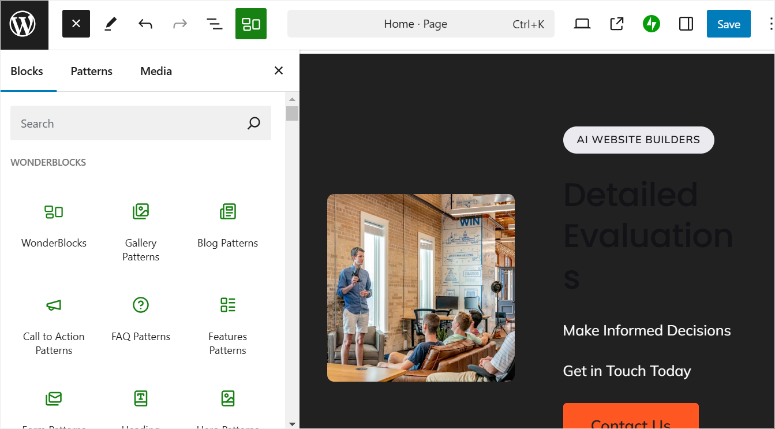Click the WONDERBLOCKS category label
The height and width of the screenshot is (429, 775).
coord(48,163)
